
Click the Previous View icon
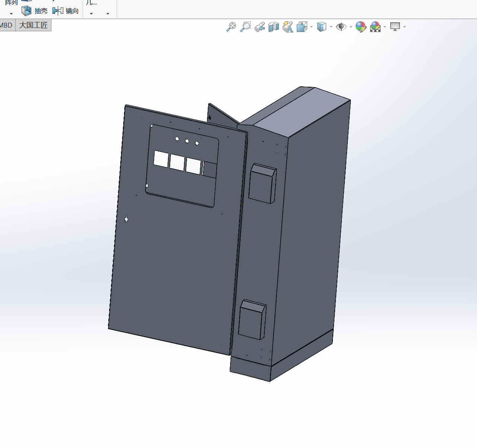(260, 27)
